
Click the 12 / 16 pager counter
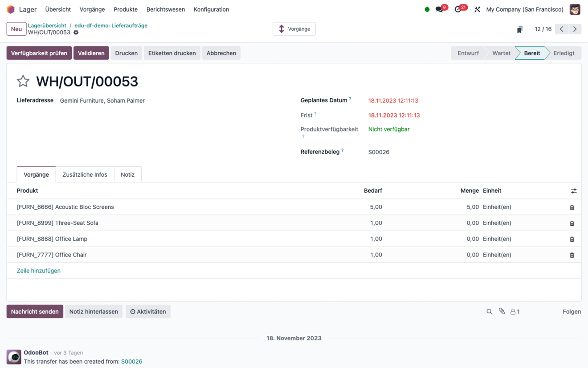tap(543, 29)
